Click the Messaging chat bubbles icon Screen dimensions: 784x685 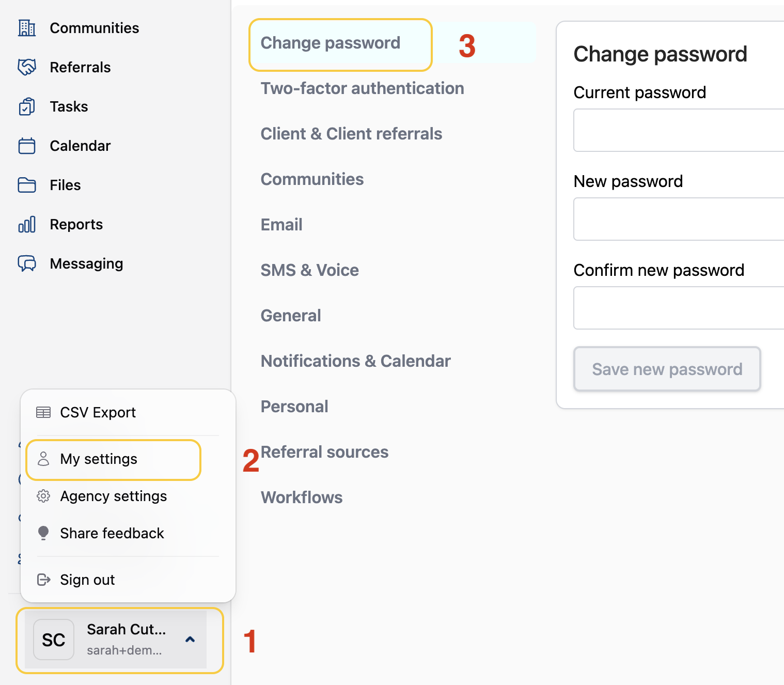click(x=27, y=263)
